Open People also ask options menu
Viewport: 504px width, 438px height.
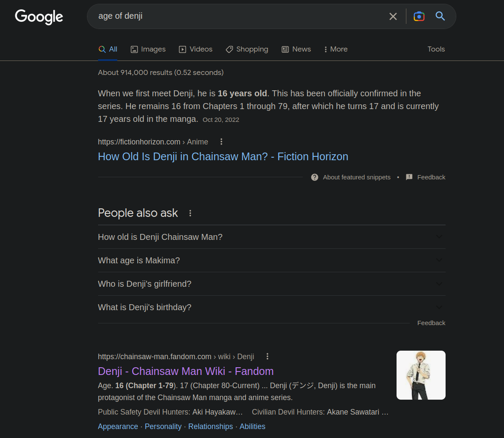tap(190, 213)
